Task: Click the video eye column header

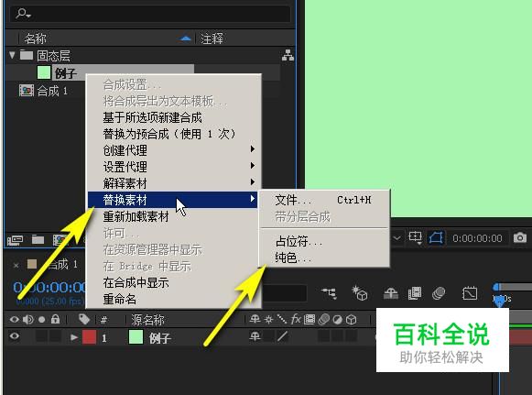Action: tap(15, 320)
